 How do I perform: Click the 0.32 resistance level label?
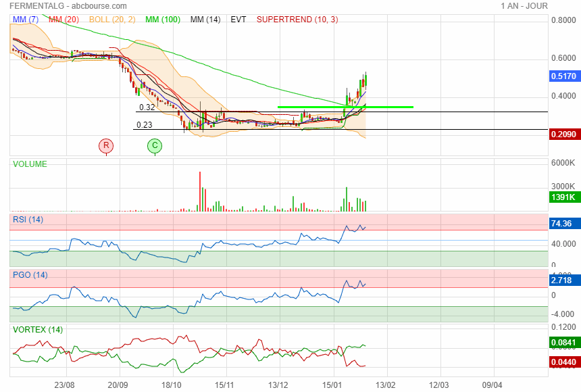click(x=147, y=107)
